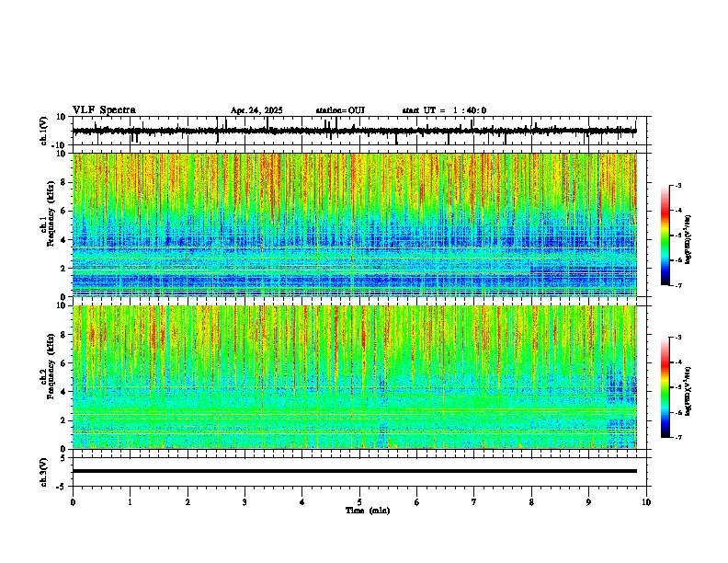Click the "Time (min)" axis label

click(368, 511)
